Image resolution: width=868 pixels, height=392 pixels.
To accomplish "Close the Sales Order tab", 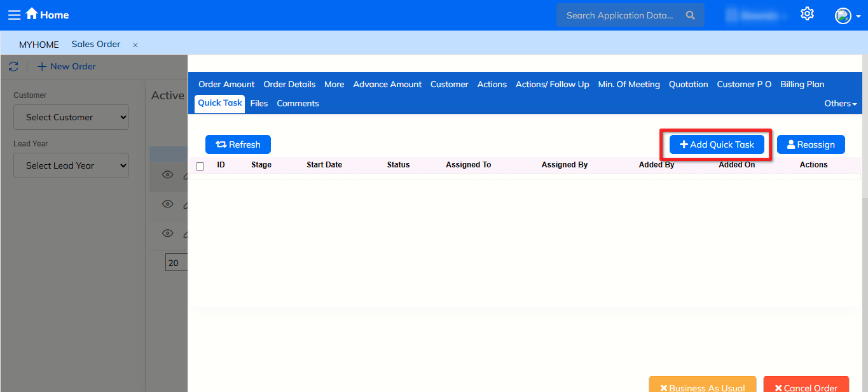I will click(135, 45).
